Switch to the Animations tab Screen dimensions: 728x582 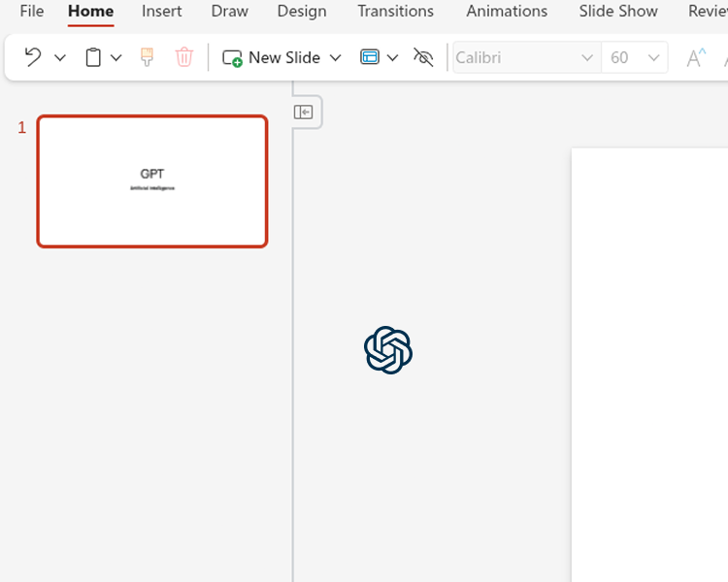pos(507,11)
